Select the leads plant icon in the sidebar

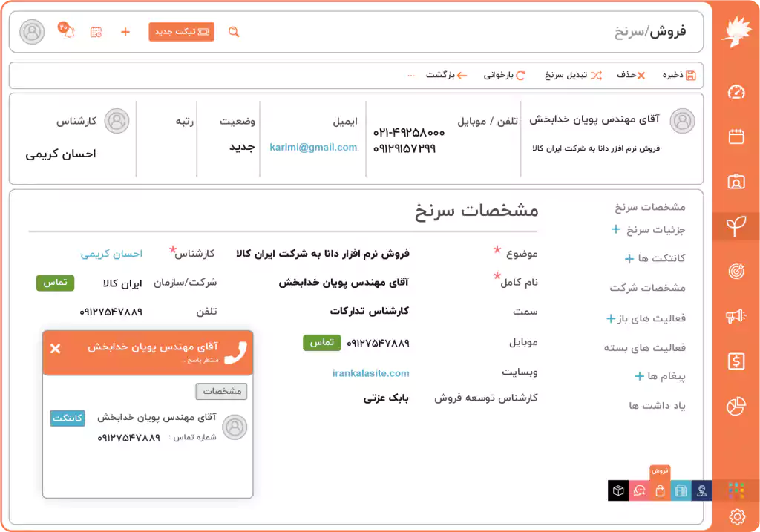[x=736, y=226]
